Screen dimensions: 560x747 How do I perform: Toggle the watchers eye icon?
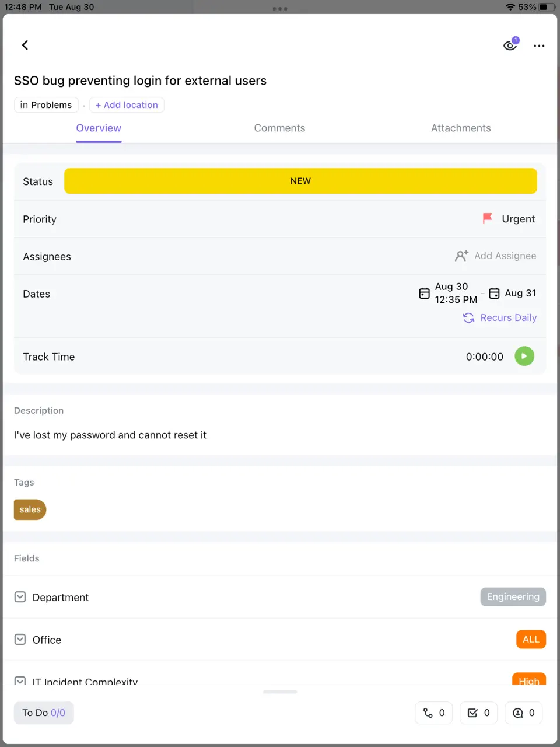point(510,45)
